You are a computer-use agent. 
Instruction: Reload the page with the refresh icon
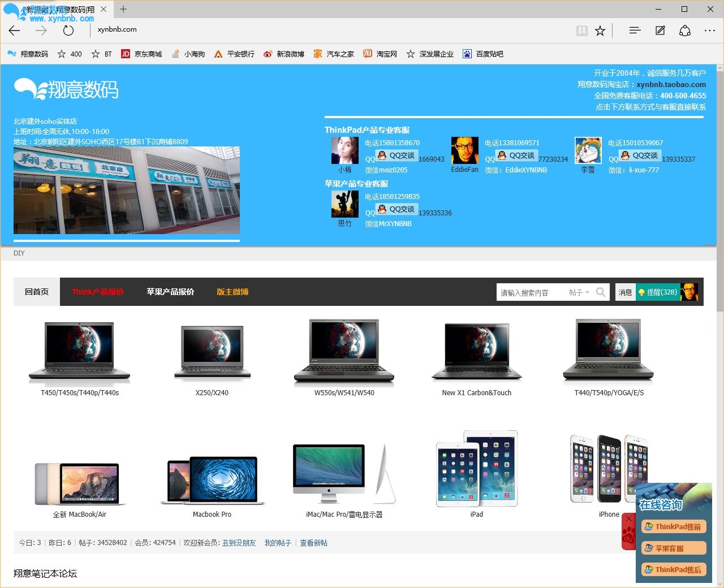point(68,31)
